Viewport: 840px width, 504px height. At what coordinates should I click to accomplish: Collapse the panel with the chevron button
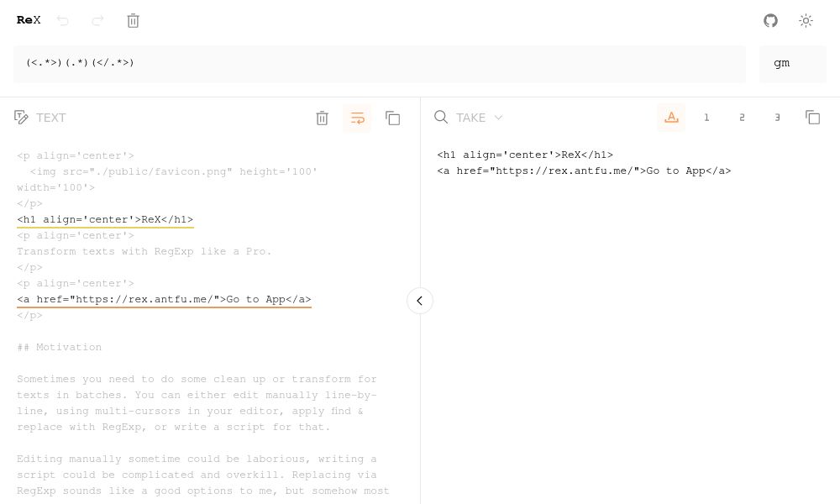point(420,301)
